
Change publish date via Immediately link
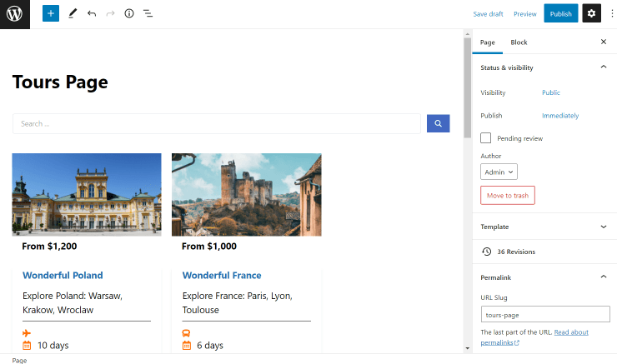tap(560, 116)
